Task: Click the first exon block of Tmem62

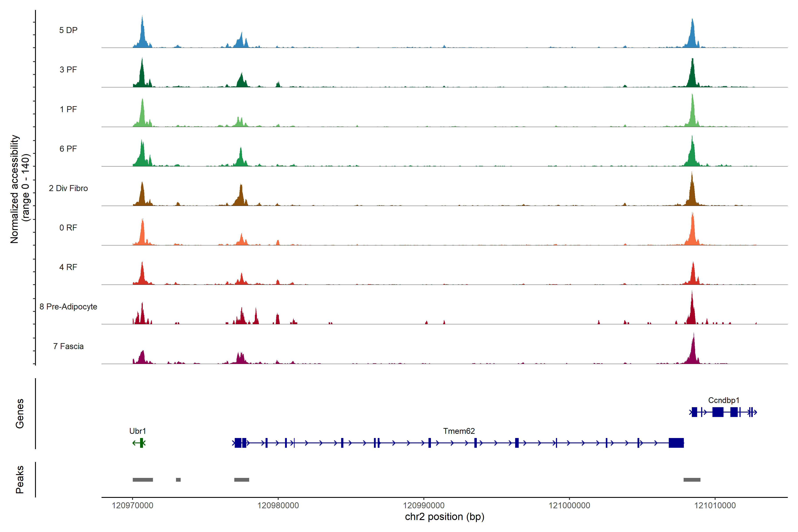Action: click(238, 443)
